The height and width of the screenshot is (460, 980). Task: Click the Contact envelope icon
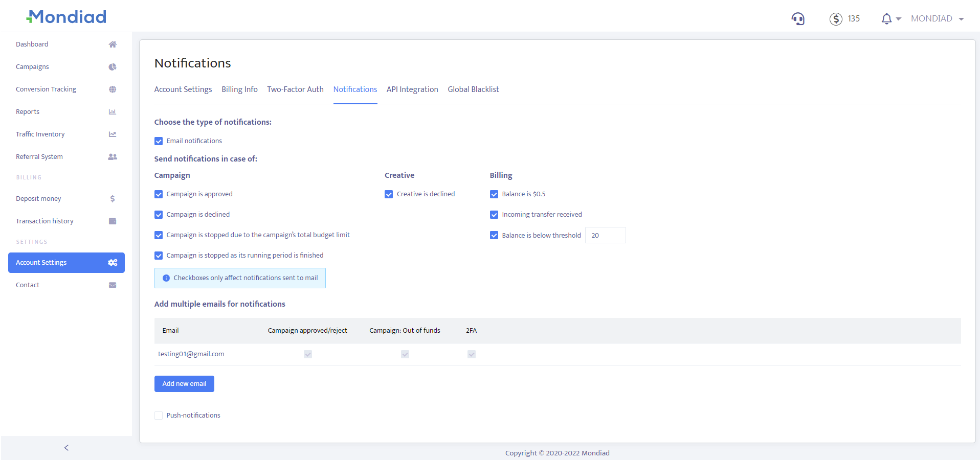113,285
